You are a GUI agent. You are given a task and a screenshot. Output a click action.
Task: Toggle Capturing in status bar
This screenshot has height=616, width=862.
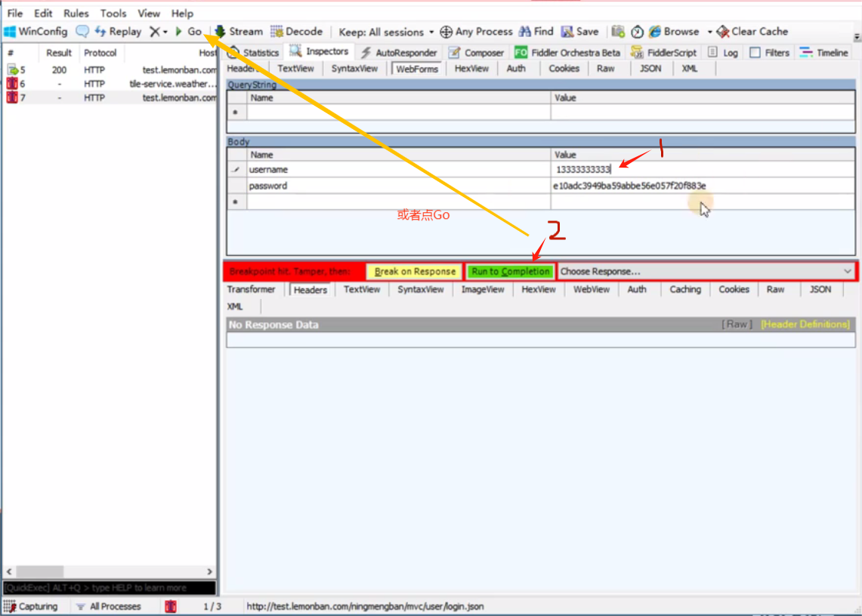31,606
